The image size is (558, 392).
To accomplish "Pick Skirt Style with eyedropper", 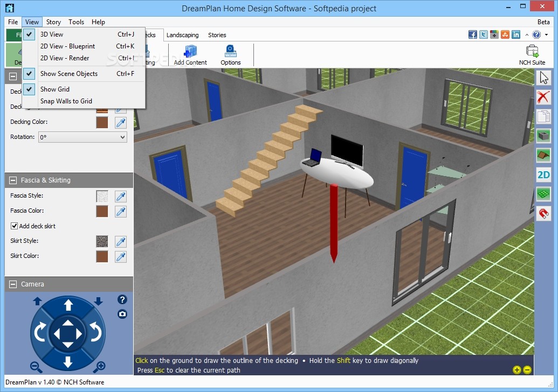I will tap(121, 241).
